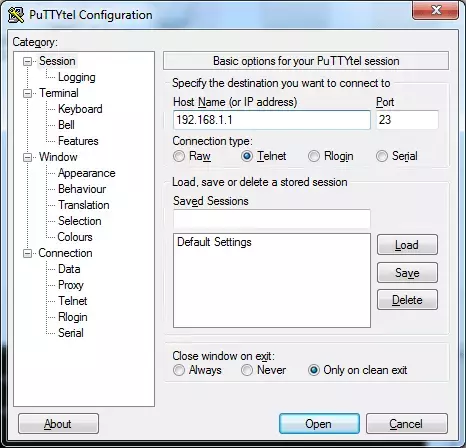Collapse the Session tree node

coord(27,61)
